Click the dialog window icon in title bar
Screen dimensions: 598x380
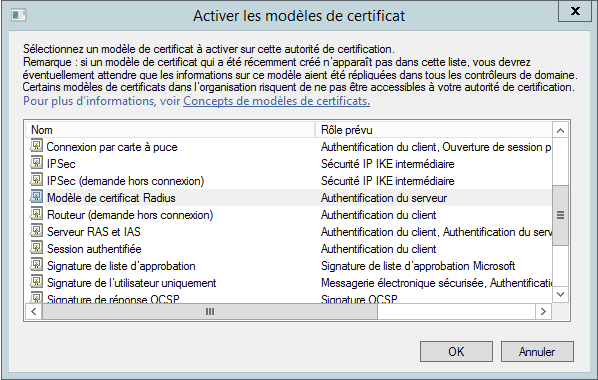[19, 15]
